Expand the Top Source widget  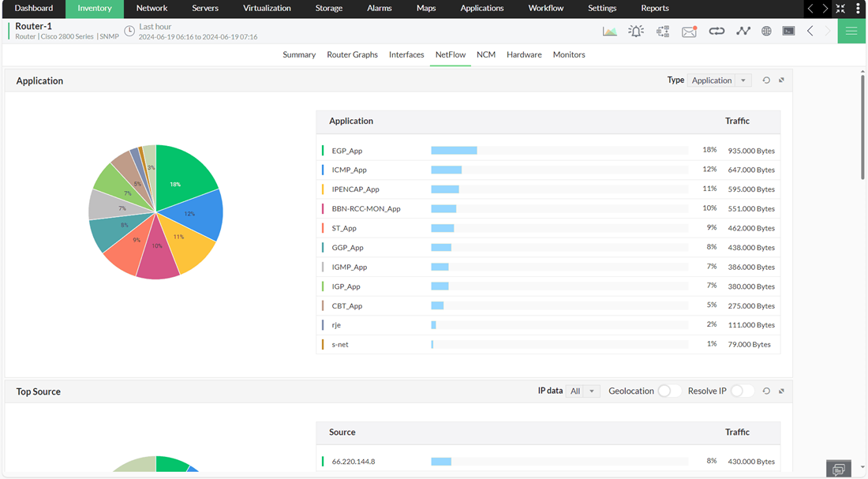tap(782, 391)
